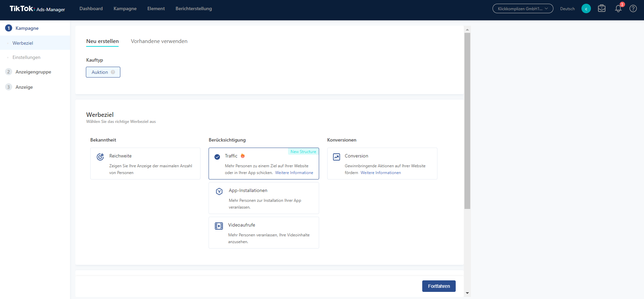The width and height of the screenshot is (644, 299).
Task: Click the Videoaufrufe film icon
Action: (x=219, y=226)
